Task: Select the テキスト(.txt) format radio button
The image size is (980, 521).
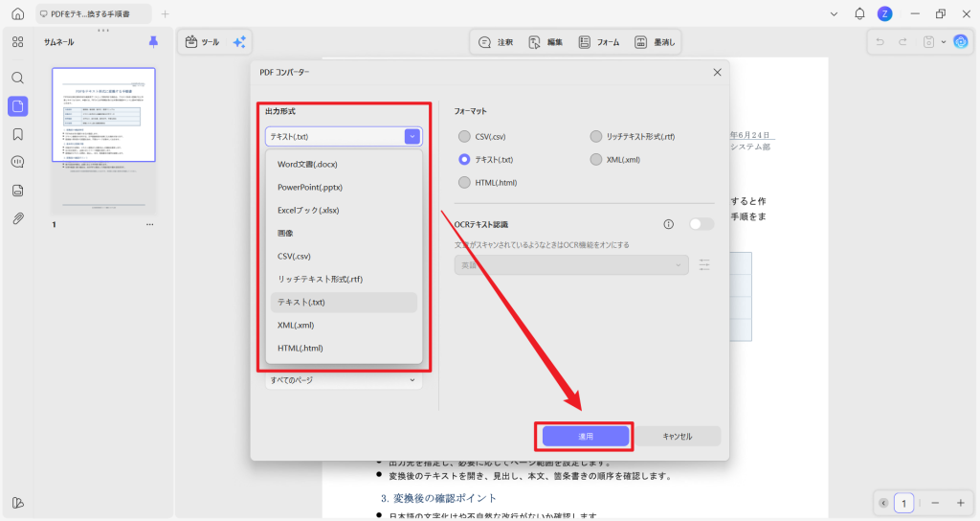Action: point(464,160)
